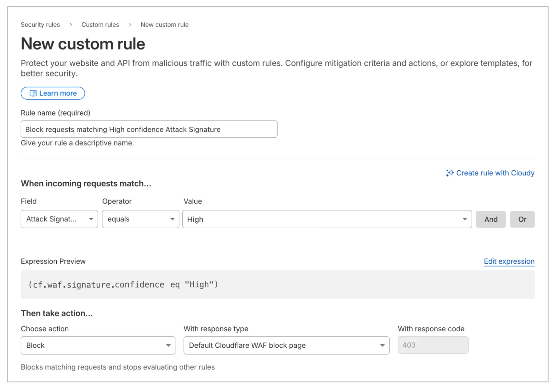
Task: Click the Or condition button
Action: coord(522,219)
